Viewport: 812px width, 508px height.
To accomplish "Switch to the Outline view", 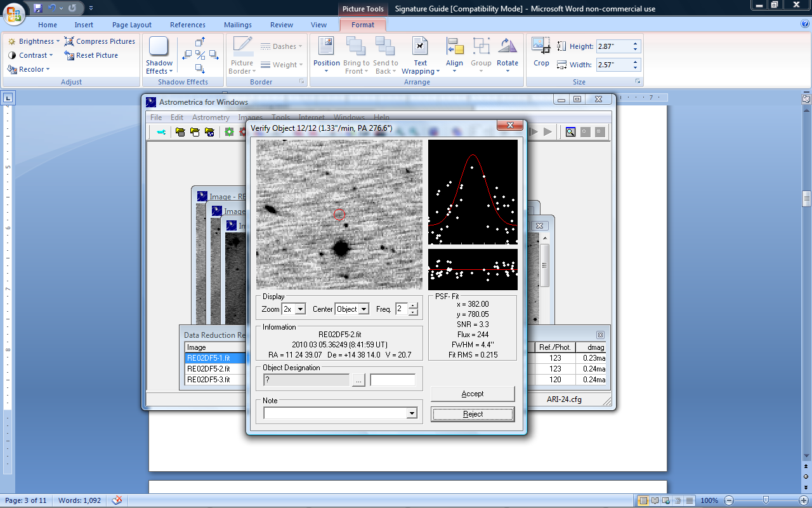I will pyautogui.click(x=678, y=500).
